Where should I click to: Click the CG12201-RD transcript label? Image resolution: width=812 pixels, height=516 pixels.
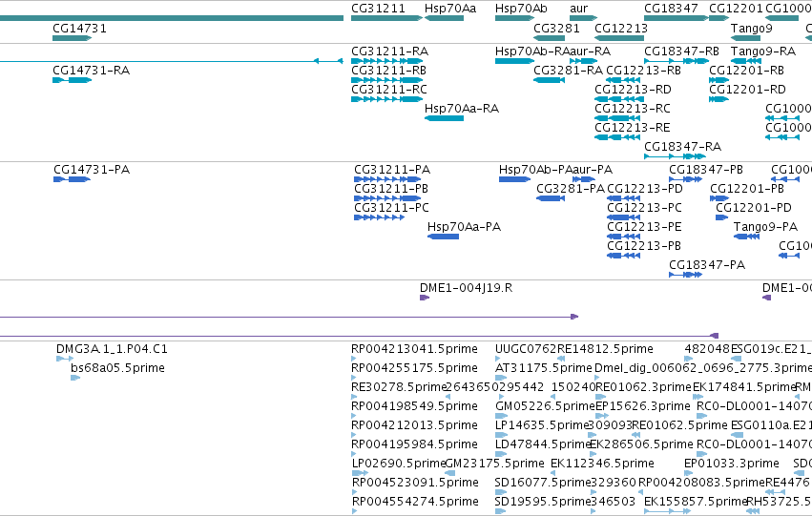[747, 90]
